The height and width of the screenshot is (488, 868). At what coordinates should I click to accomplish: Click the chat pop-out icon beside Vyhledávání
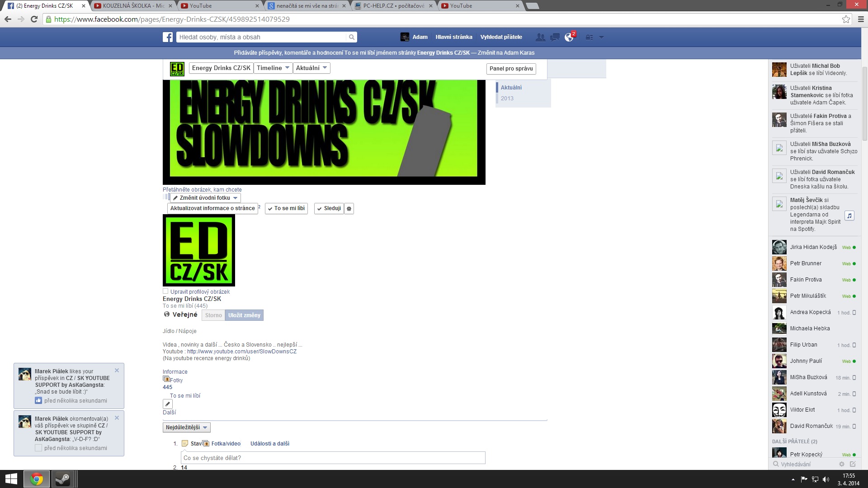(x=853, y=464)
